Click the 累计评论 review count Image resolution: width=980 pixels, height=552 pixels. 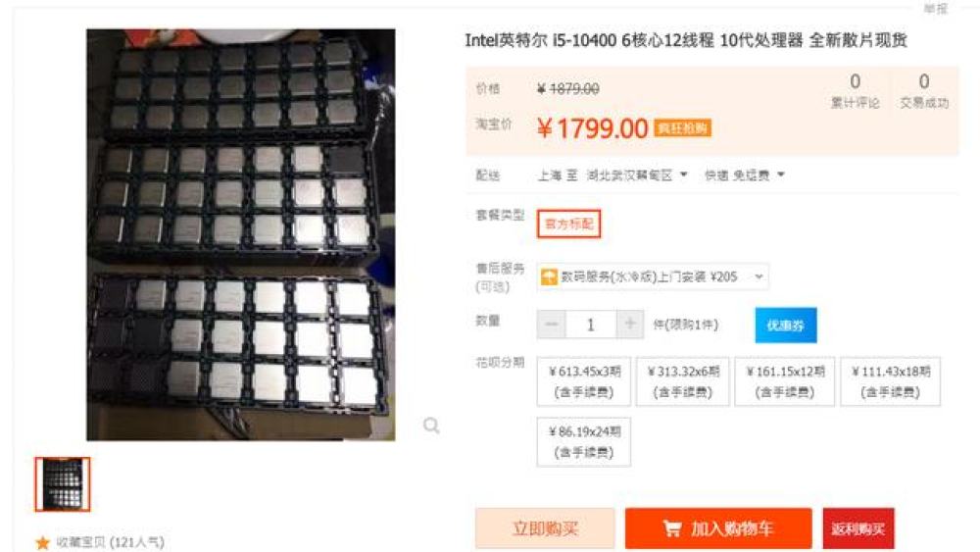click(855, 91)
